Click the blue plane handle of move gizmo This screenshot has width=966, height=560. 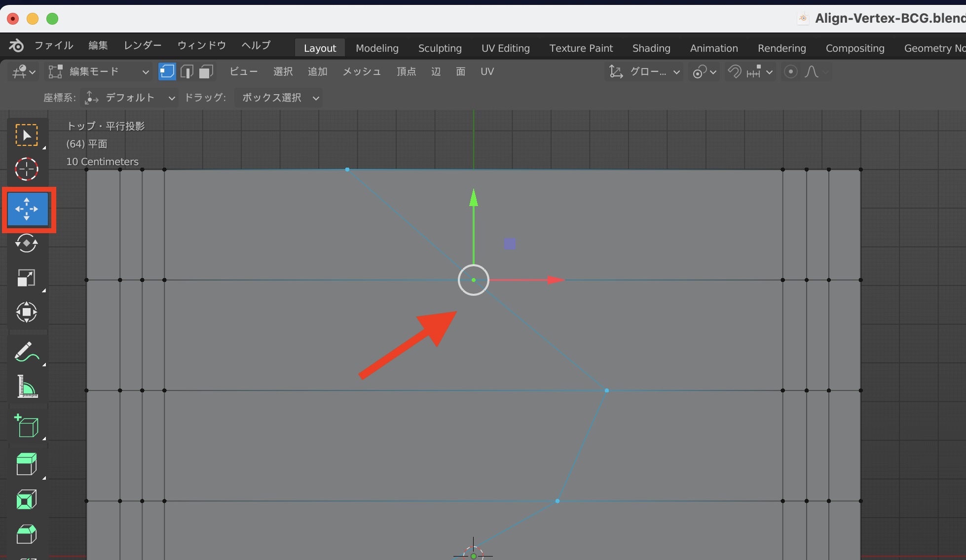click(510, 244)
